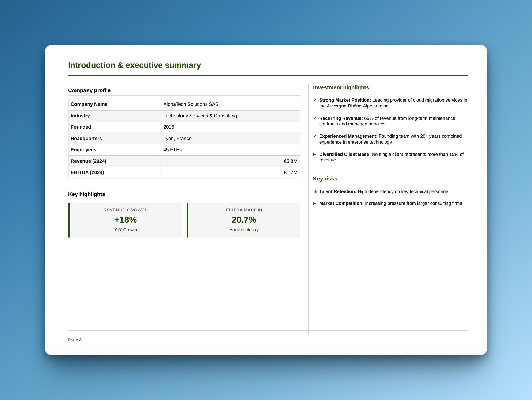Click the checkmark icon beside Experienced Management

(x=316, y=136)
